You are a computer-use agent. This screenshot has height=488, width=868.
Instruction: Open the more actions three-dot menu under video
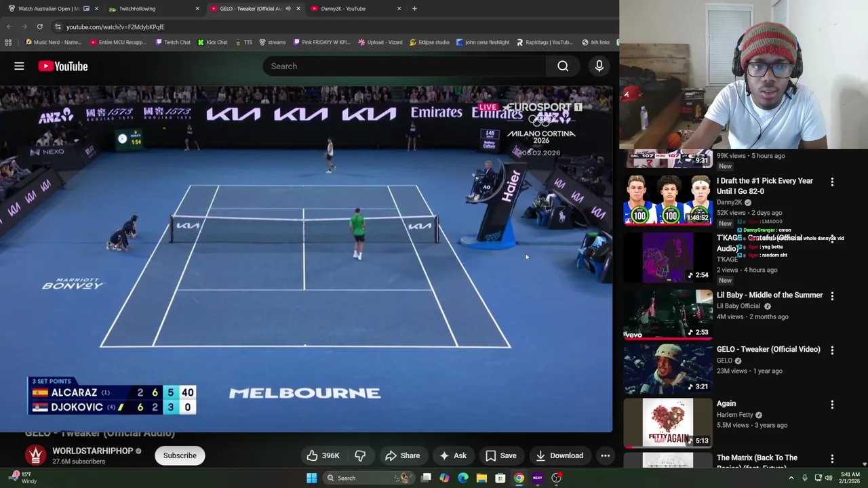[x=605, y=455]
